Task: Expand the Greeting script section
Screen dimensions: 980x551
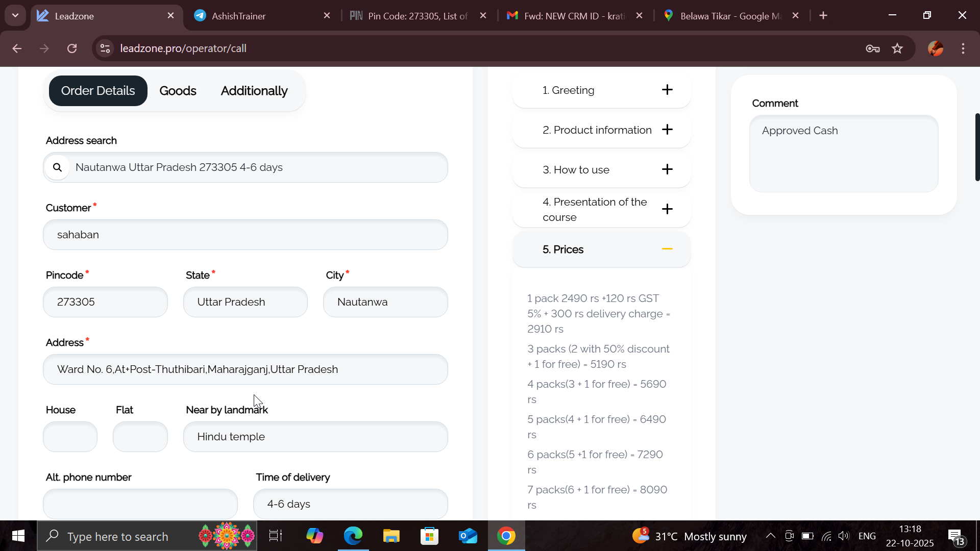Action: pyautogui.click(x=667, y=90)
